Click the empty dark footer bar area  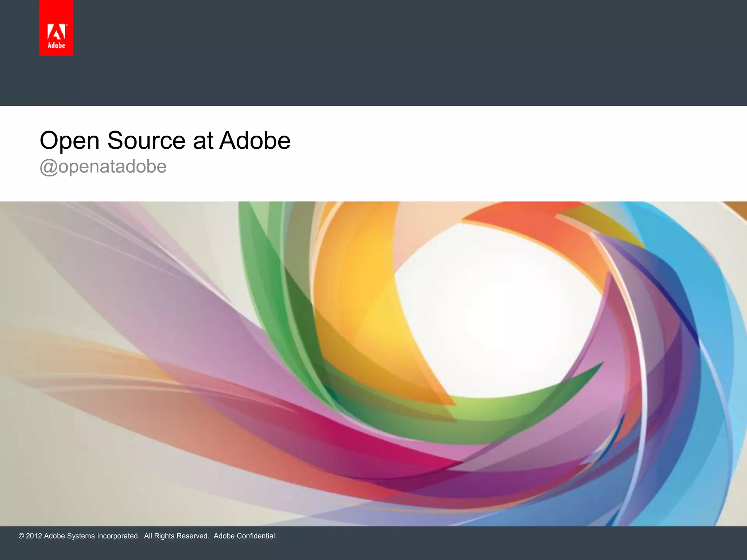tap(511, 543)
